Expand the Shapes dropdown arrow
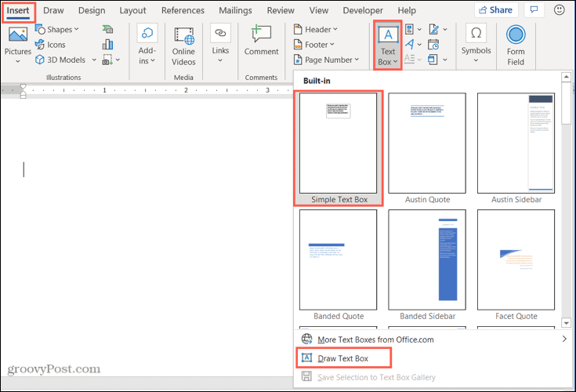Image resolution: width=576 pixels, height=392 pixels. [x=77, y=29]
